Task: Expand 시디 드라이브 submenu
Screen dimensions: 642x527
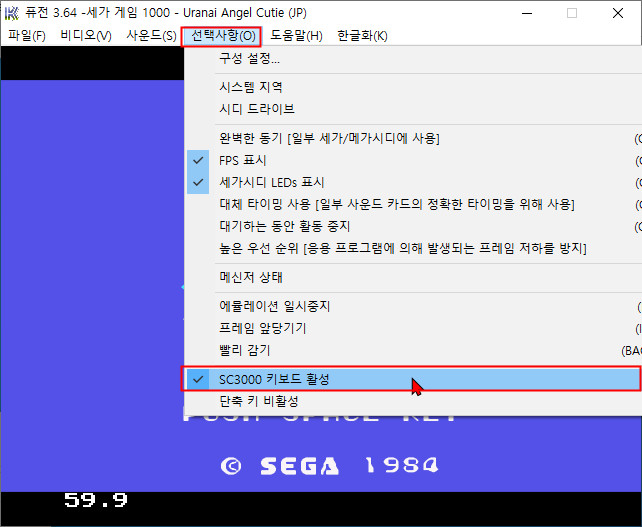Action: point(414,109)
